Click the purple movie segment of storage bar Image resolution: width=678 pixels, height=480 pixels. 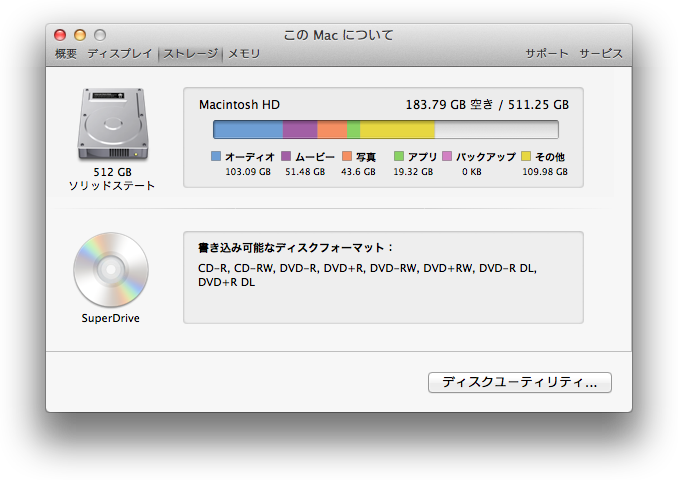(x=300, y=130)
